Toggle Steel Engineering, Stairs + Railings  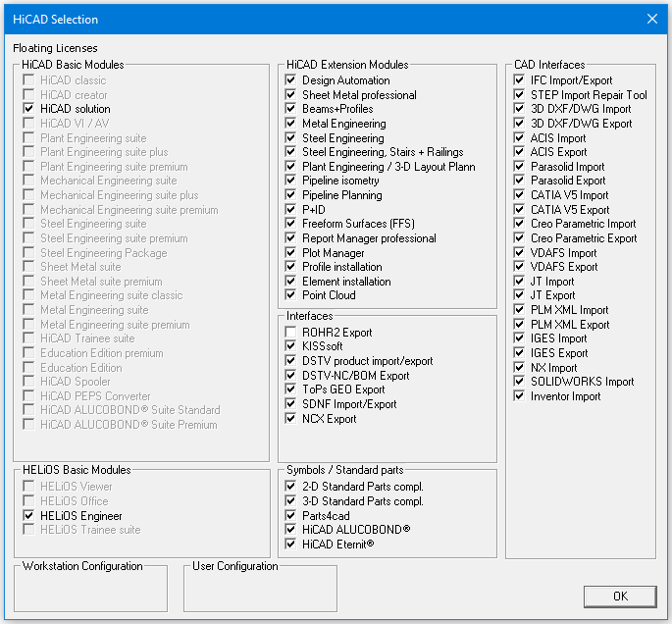(x=290, y=152)
